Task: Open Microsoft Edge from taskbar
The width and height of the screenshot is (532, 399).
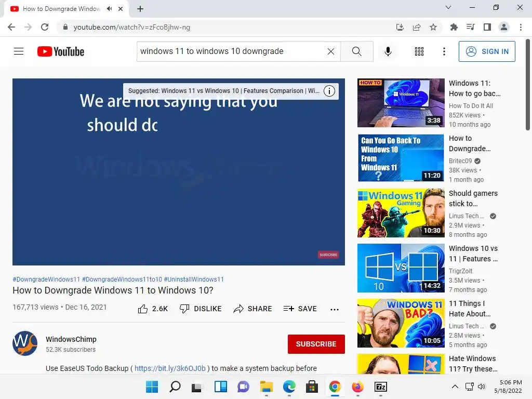Action: tap(289, 387)
